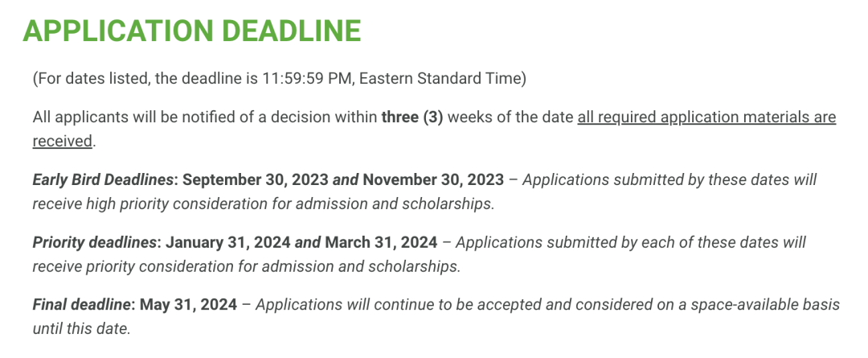The width and height of the screenshot is (868, 358).
Task: Select the March 31, 2024 date
Action: tap(381, 243)
